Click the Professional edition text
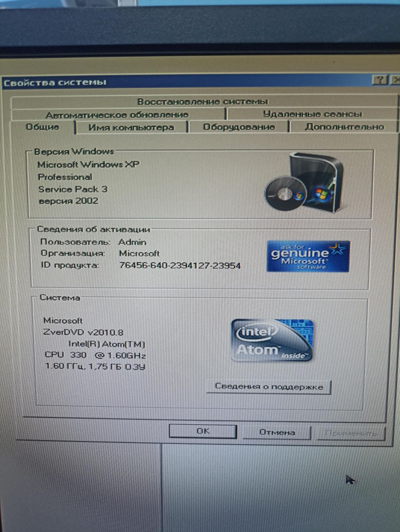 (x=65, y=177)
